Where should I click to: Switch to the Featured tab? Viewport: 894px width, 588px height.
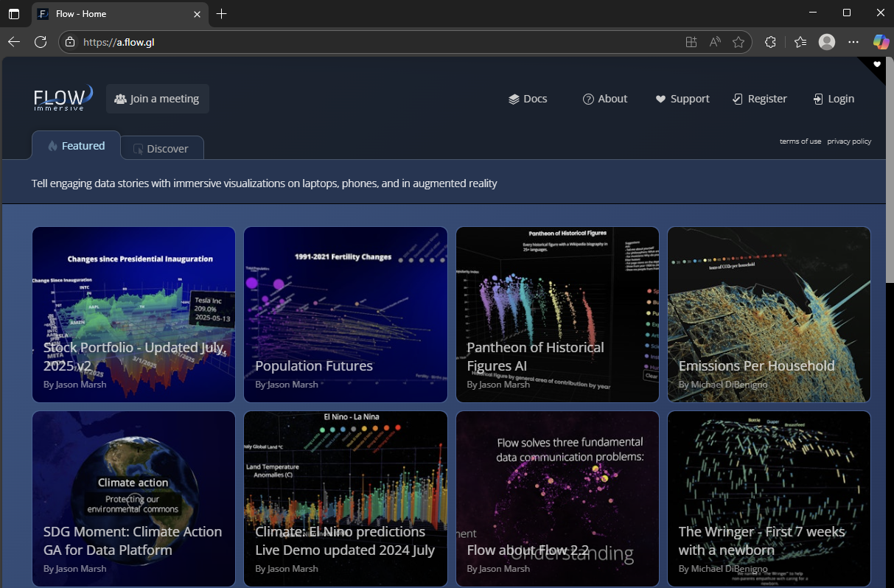coord(76,146)
